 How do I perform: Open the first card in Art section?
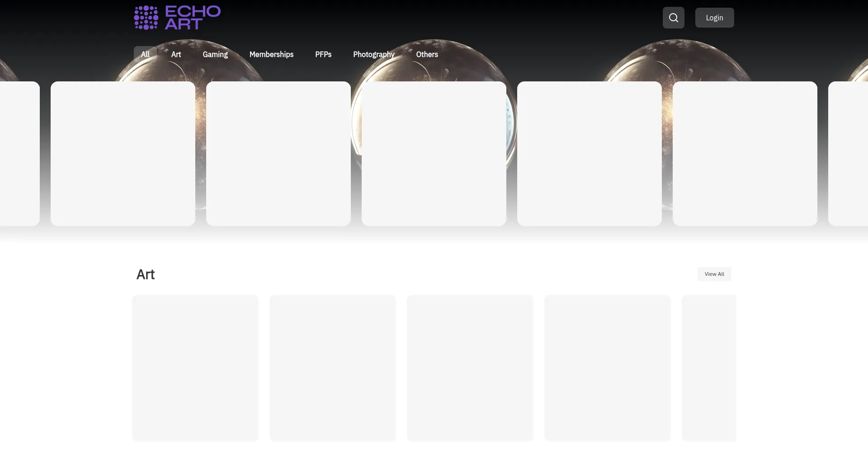tap(195, 368)
